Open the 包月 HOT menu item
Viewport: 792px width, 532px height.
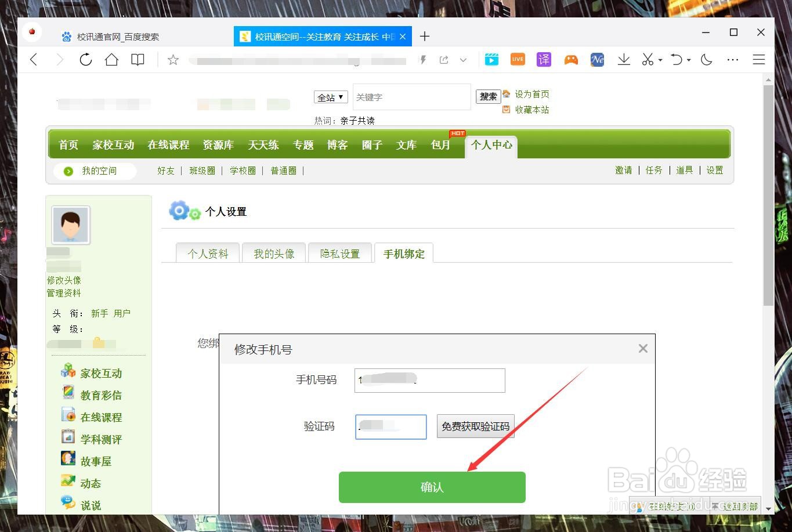click(x=441, y=145)
